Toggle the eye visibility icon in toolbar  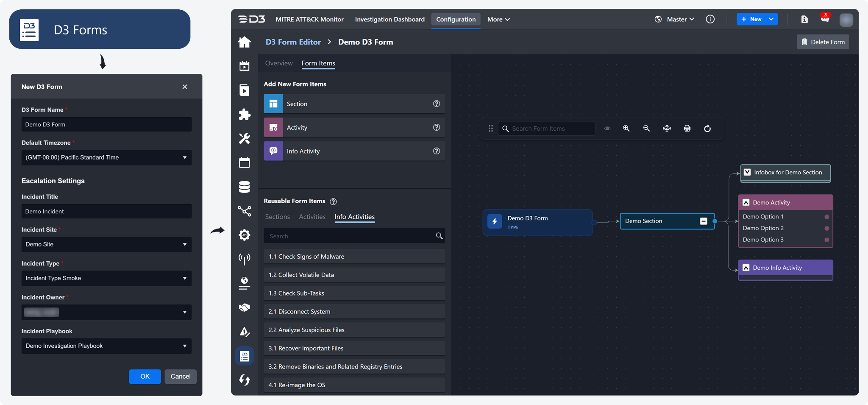(x=607, y=128)
